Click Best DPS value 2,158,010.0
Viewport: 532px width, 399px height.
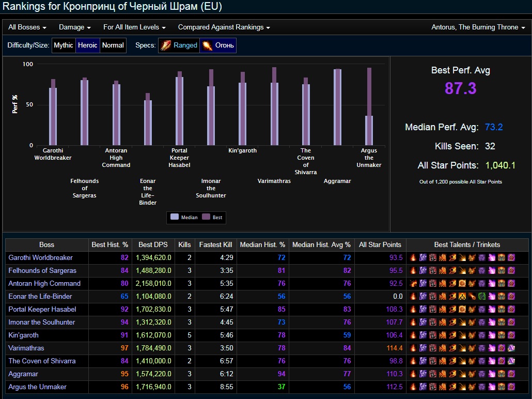(x=153, y=284)
